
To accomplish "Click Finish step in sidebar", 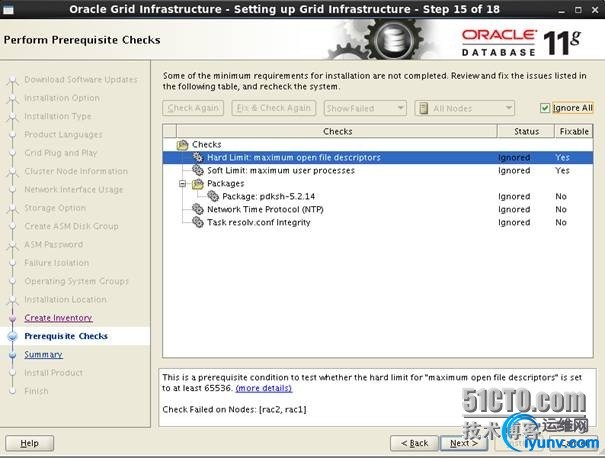I will tap(36, 391).
